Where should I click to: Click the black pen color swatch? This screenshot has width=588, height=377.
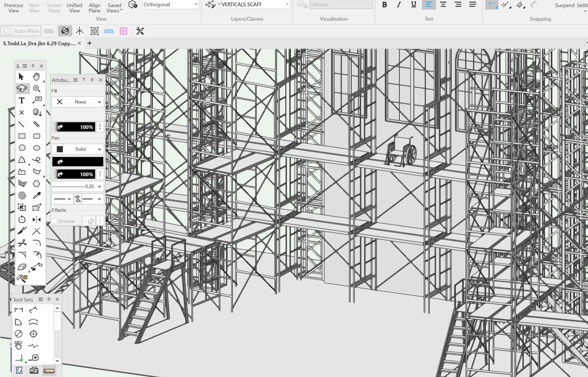(77, 162)
